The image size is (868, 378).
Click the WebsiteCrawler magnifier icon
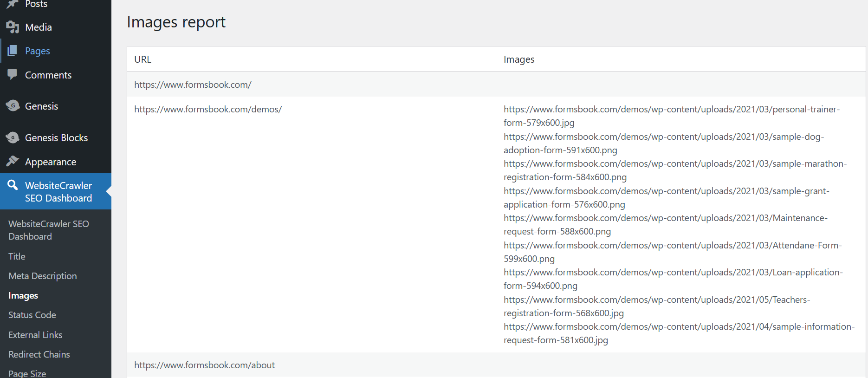point(13,185)
